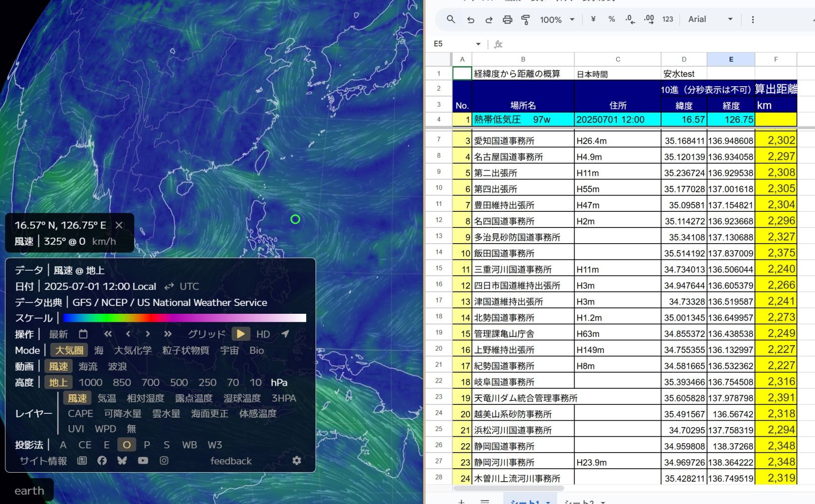
Task: Select the 海流 currents animation
Action: coord(88,366)
